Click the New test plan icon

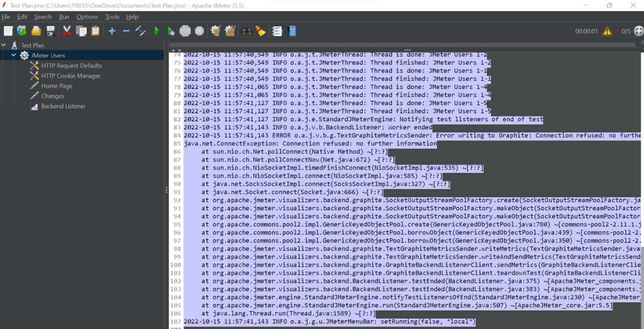[8, 31]
